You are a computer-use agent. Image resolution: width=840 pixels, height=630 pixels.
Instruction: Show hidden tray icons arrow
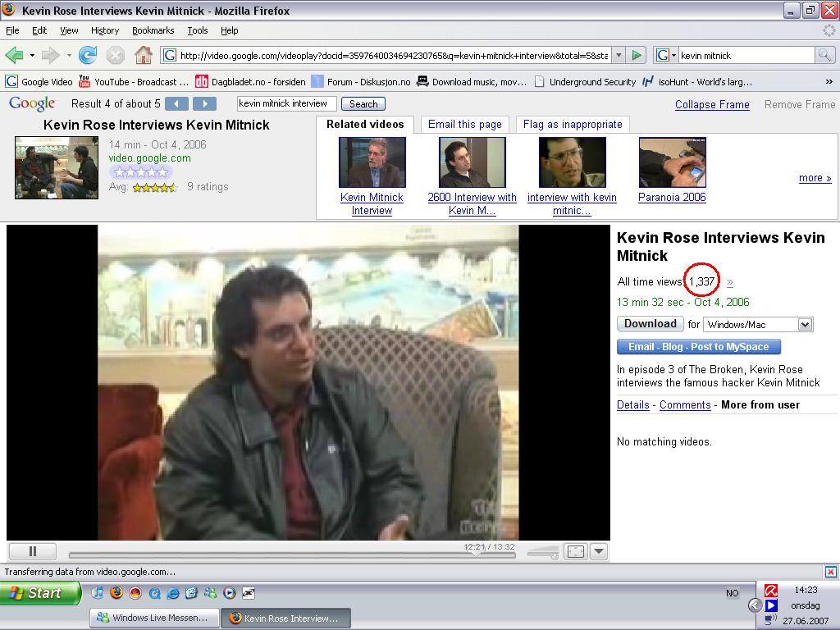click(x=755, y=605)
